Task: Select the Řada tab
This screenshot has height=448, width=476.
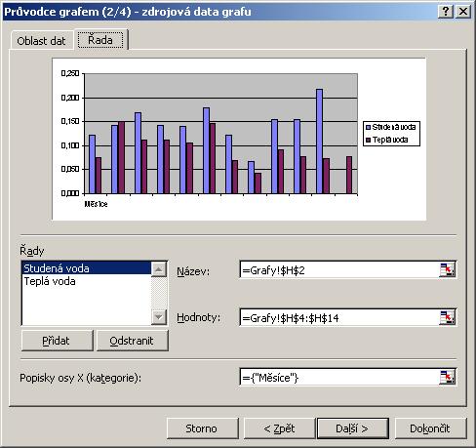Action: point(100,40)
